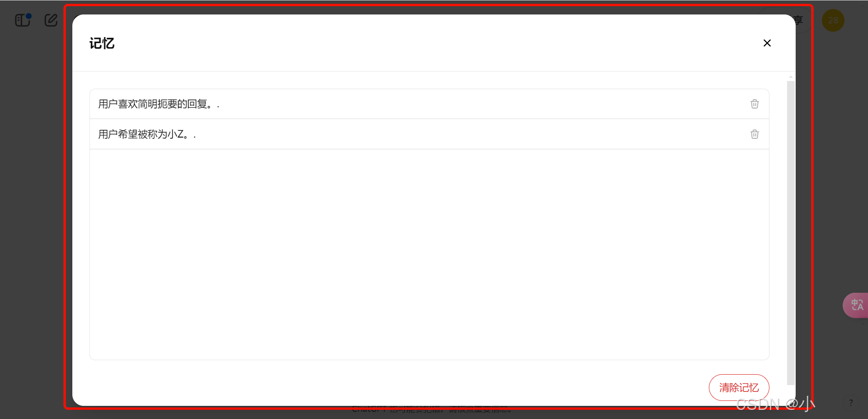
Task: Open the question mark help icon
Action: click(851, 403)
